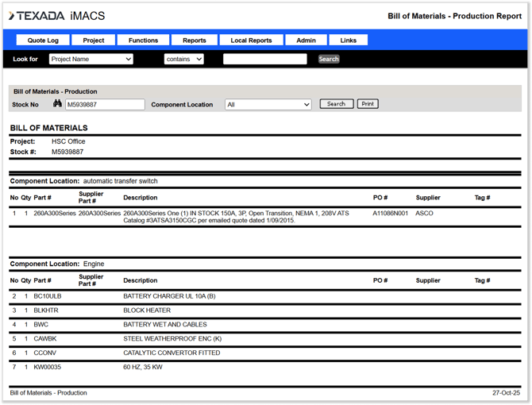
Task: Open the Local Reports menu
Action: click(251, 40)
